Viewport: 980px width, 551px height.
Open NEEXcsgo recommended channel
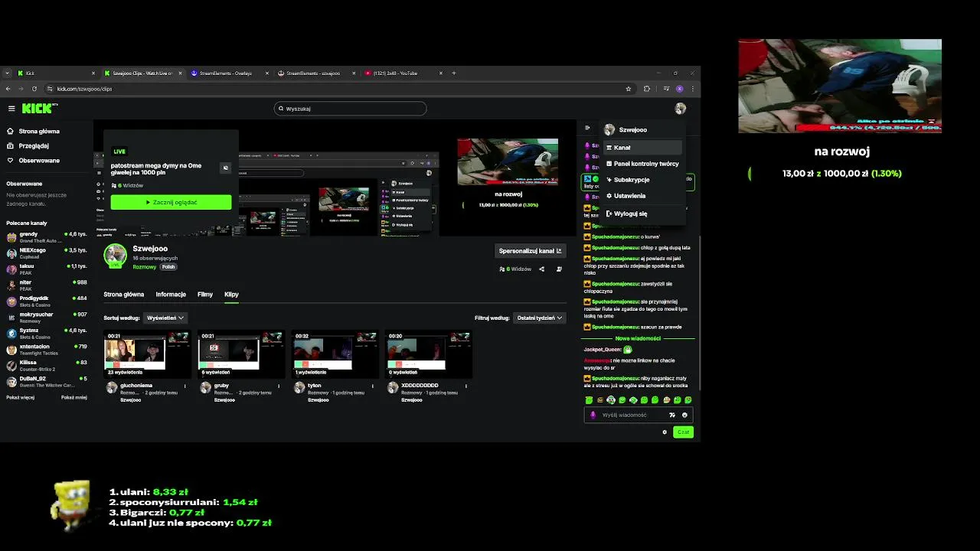pos(47,253)
